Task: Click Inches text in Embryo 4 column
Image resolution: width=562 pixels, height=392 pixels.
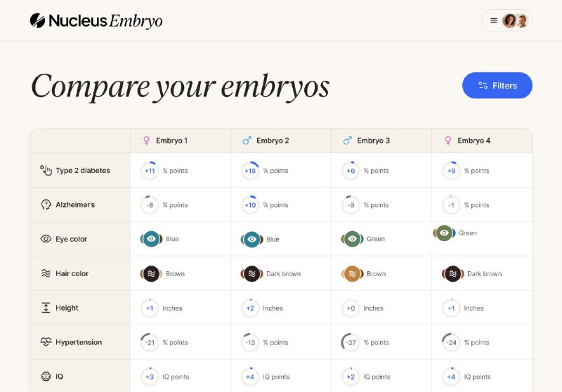Action: point(473,308)
